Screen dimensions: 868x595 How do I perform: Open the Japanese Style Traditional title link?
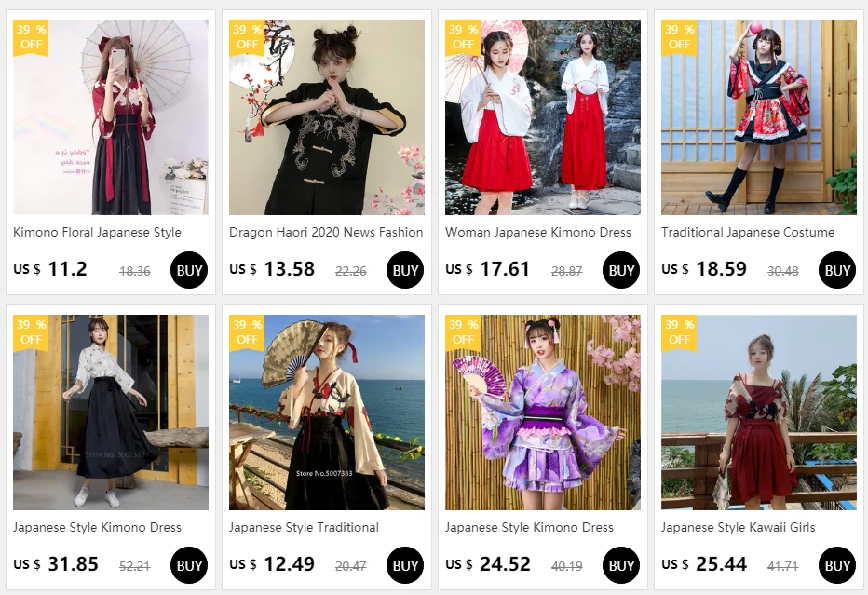304,527
